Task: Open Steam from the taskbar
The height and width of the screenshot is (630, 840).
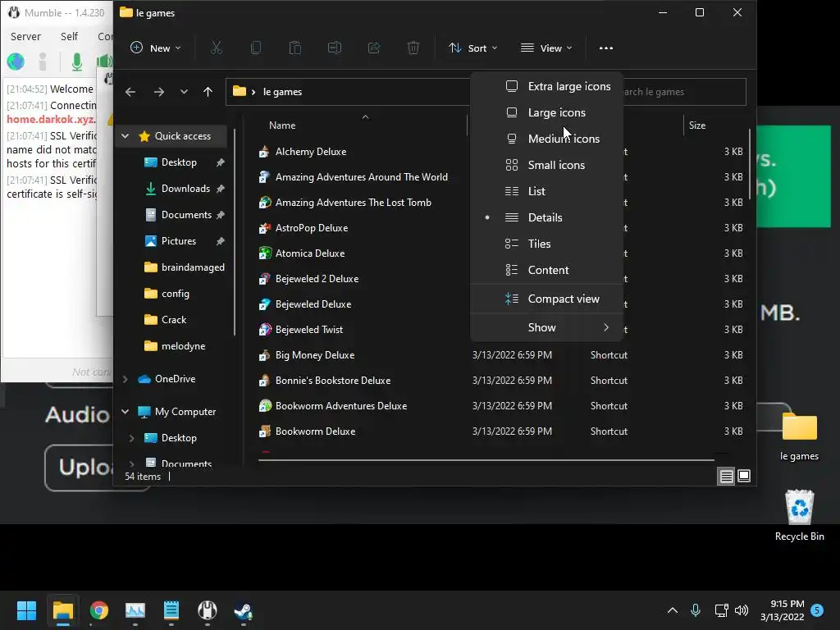Action: pyautogui.click(x=243, y=610)
